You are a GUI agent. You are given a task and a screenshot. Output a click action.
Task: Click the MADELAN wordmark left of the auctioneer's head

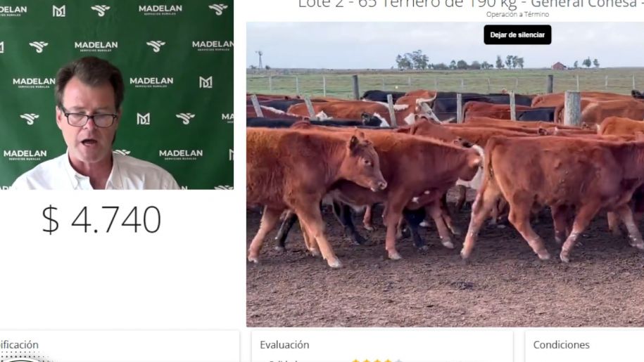[x=34, y=82]
